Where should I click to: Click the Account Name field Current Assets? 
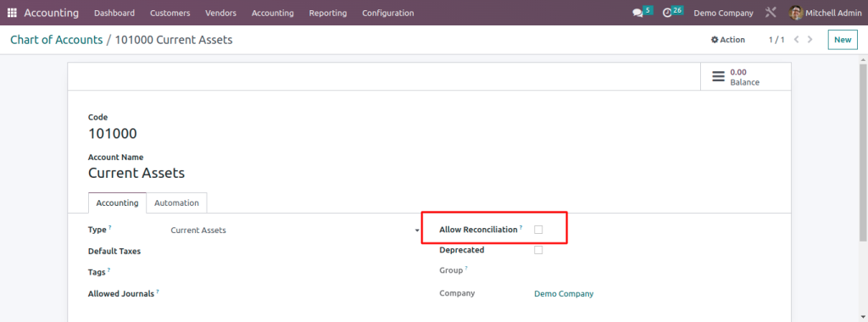click(x=136, y=173)
